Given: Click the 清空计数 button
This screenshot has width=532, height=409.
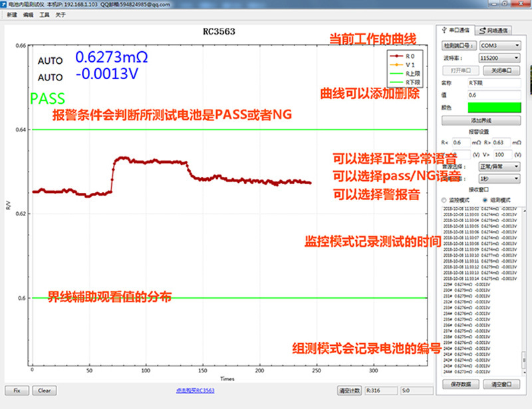Looking at the screenshot, I should coord(350,390).
